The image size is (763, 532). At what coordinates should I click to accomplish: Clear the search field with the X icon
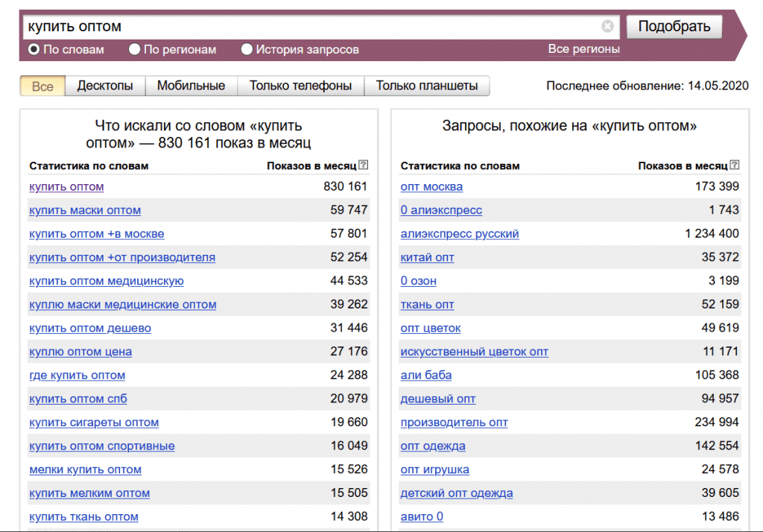click(607, 27)
